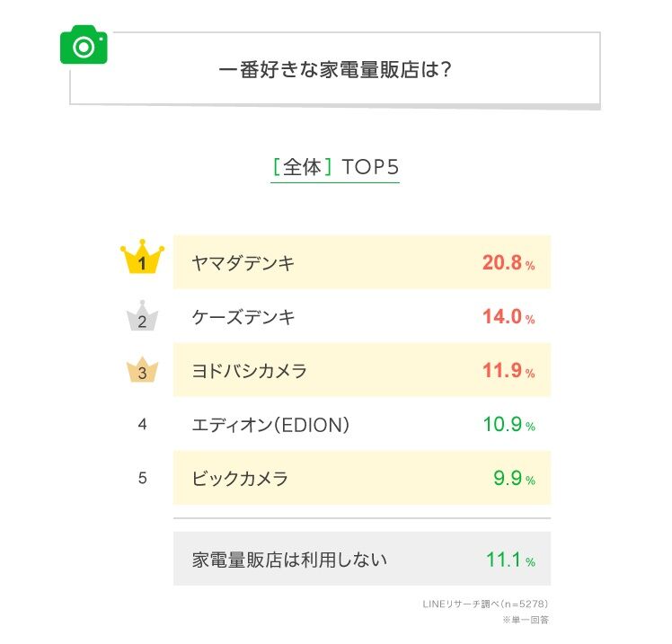Click the [全体] TOP5 heading

click(334, 167)
